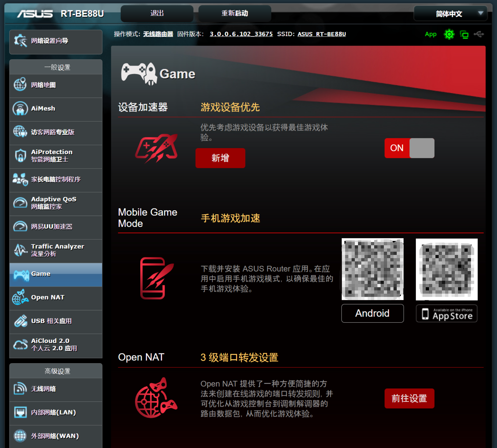Click the 3 级端口转发设置 heading text
Image resolution: width=497 pixels, height=448 pixels.
pos(239,357)
